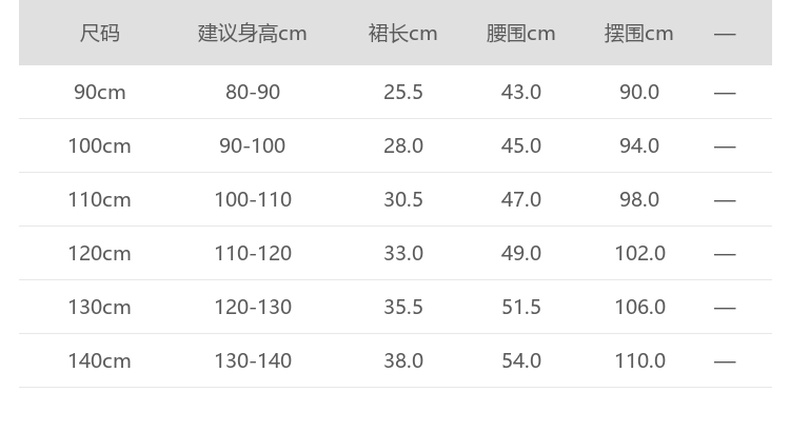Select the 腰围cm header cell
This screenshot has width=790, height=431.
(x=520, y=33)
